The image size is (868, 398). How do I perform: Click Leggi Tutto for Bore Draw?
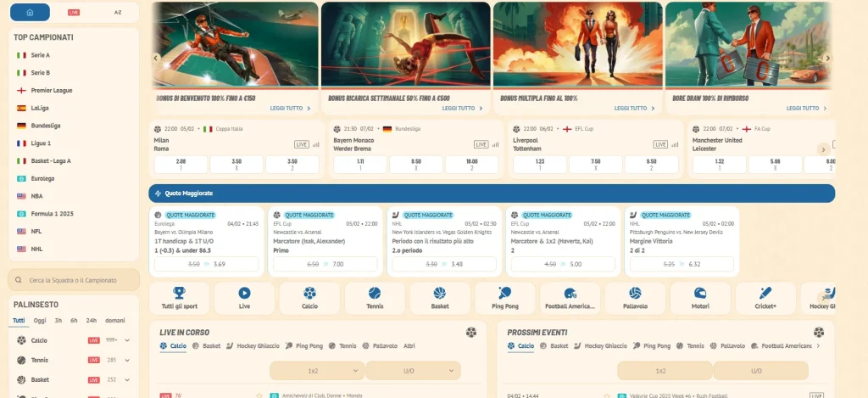(x=806, y=109)
